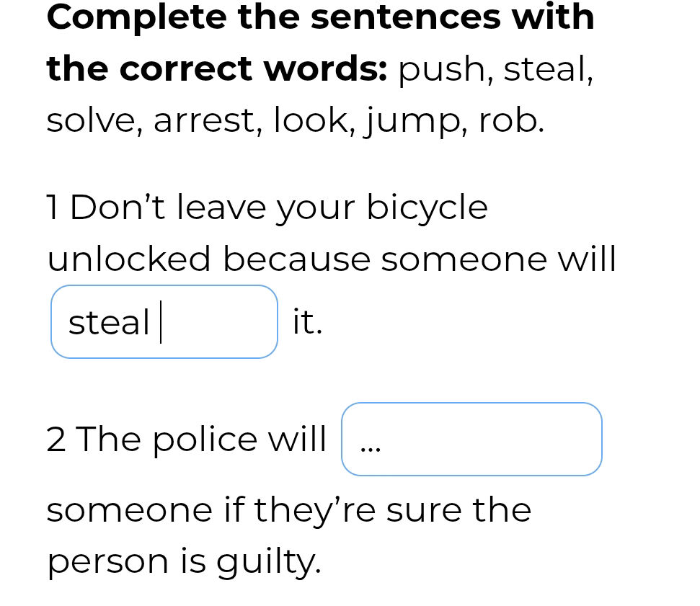This screenshot has width=700, height=606.
Task: Click the word "police" in sentence 2
Action: (x=209, y=439)
